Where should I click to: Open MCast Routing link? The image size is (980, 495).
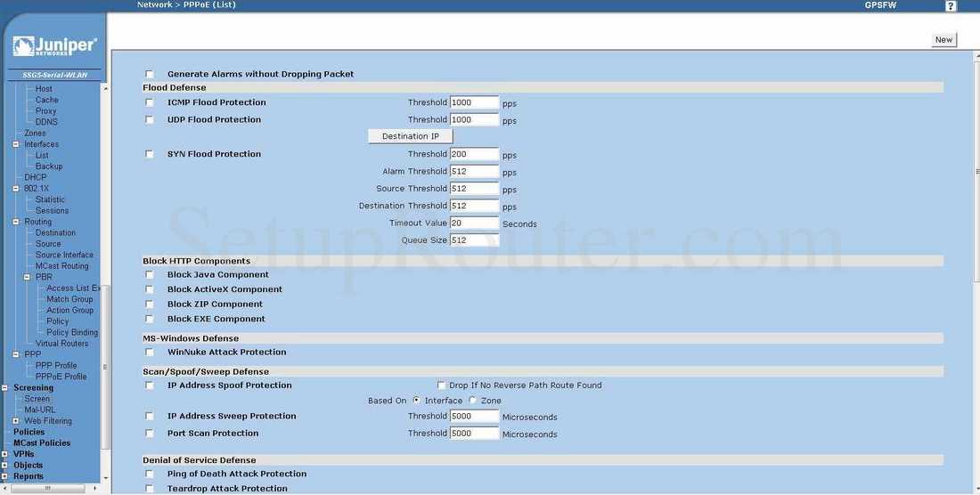61,266
